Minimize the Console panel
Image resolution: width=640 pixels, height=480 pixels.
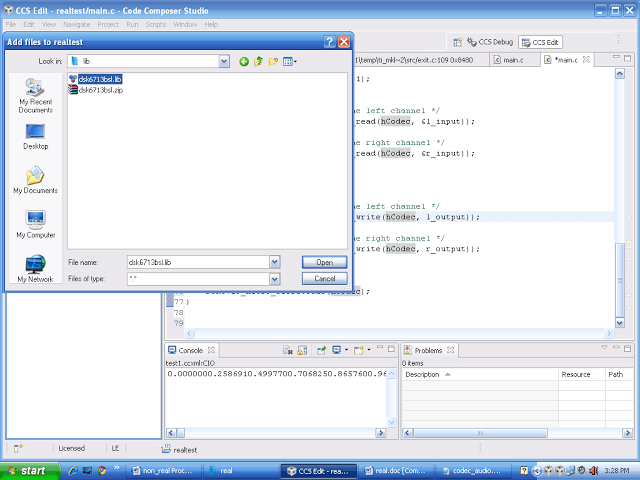380,348
